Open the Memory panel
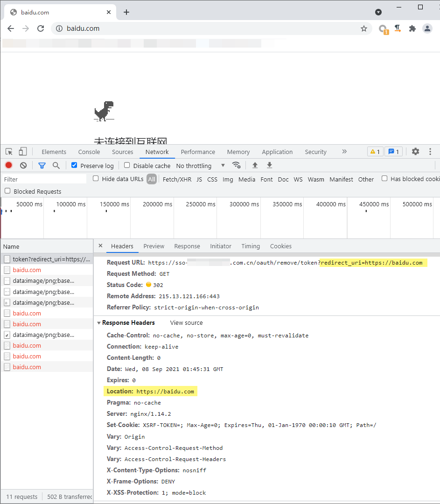440x504 pixels. click(x=238, y=152)
